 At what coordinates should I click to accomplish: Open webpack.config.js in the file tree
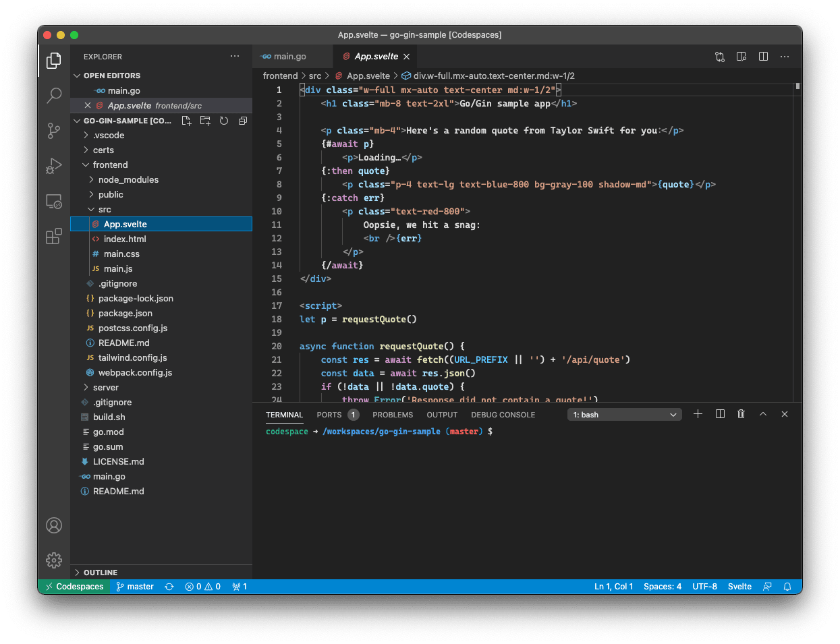tap(161, 372)
